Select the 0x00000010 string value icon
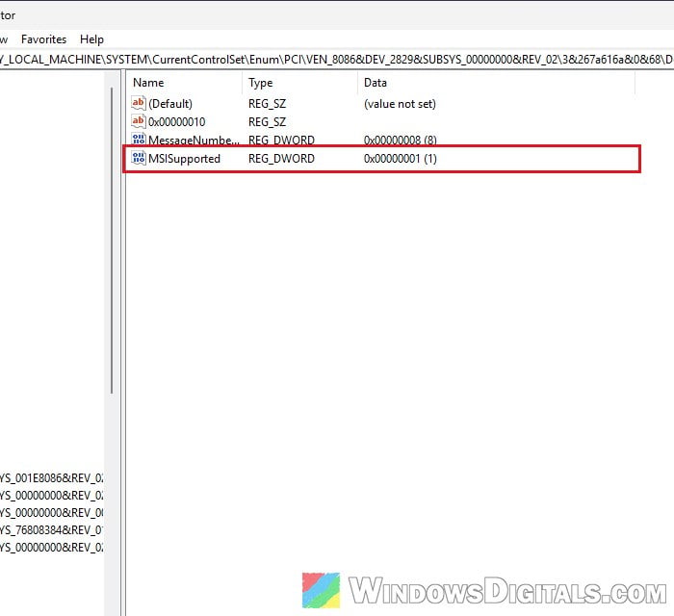The image size is (674, 616). coord(138,121)
